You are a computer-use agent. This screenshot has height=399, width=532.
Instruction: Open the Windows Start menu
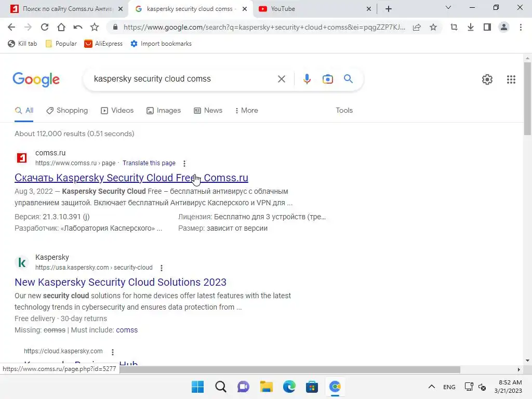coord(197,387)
